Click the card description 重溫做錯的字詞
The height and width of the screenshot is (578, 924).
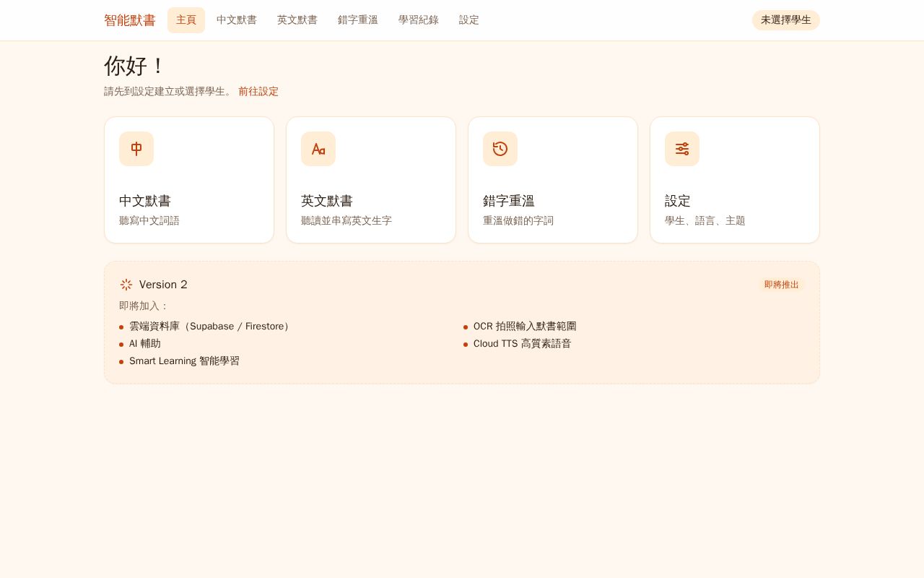518,221
